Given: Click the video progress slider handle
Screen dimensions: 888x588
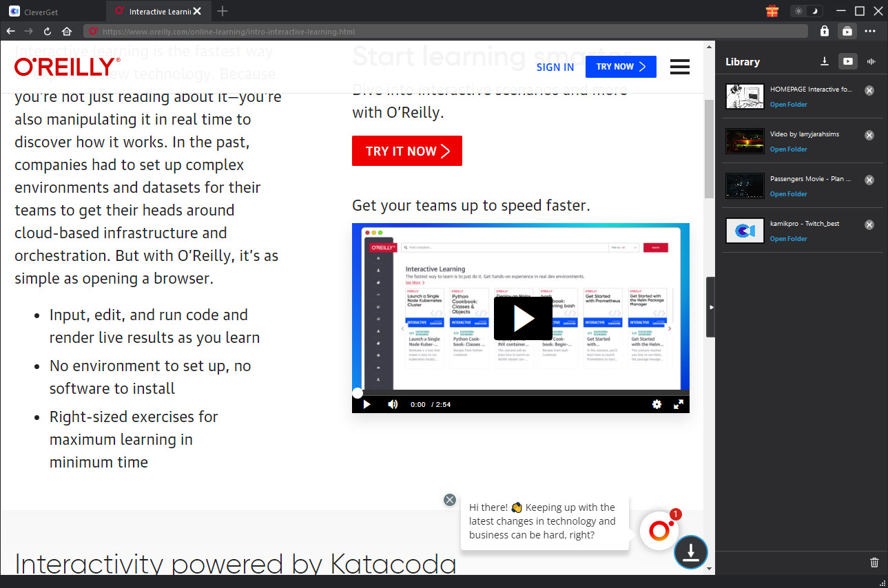Looking at the screenshot, I should pyautogui.click(x=357, y=392).
